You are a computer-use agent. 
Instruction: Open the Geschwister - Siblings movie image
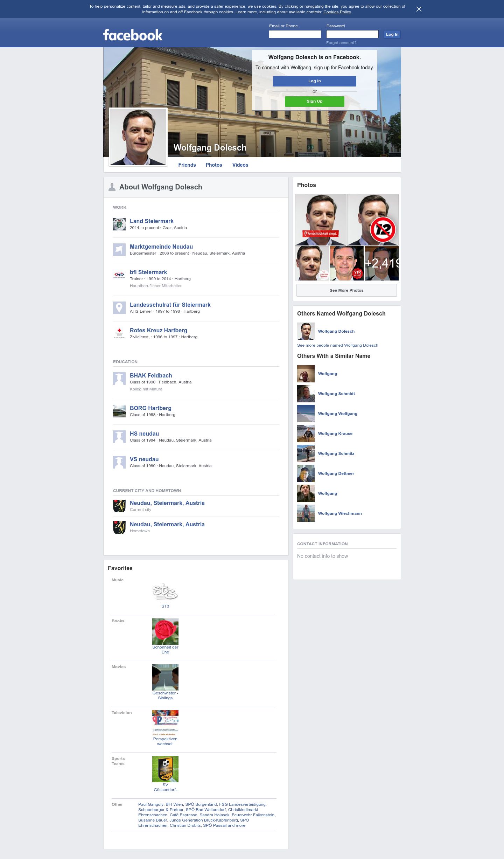165,677
